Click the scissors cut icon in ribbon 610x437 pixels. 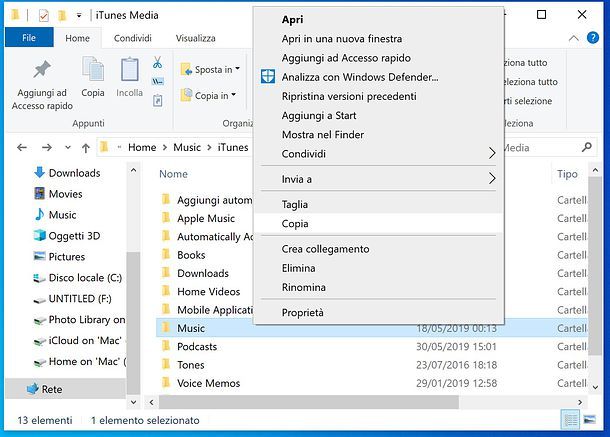(x=157, y=62)
